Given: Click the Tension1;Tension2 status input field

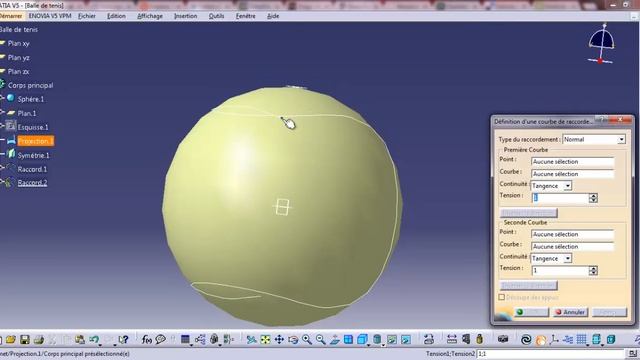Looking at the screenshot, I should point(550,354).
